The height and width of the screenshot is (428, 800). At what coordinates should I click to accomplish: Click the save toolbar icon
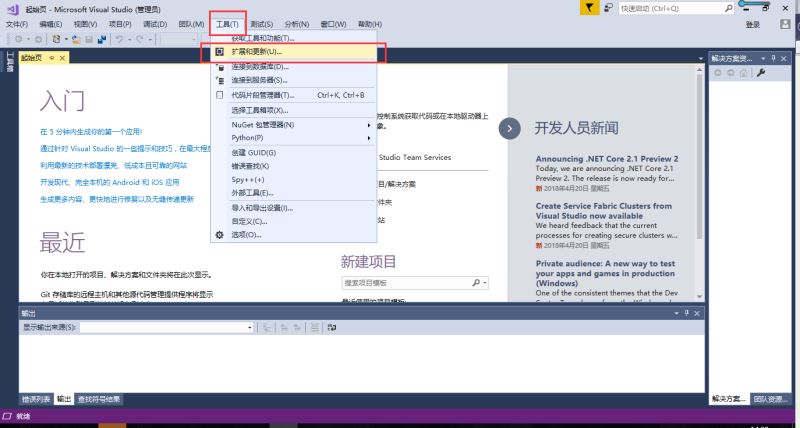(x=89, y=39)
